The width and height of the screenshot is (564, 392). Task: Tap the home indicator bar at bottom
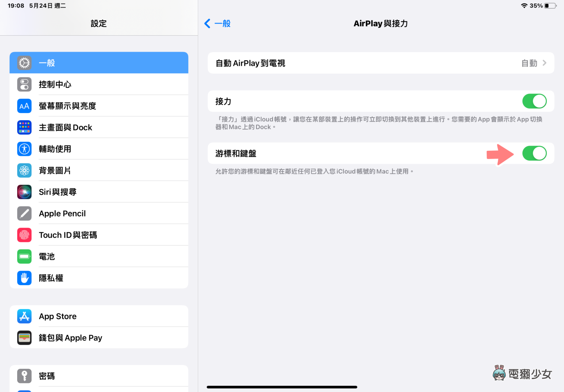pyautogui.click(x=282, y=387)
